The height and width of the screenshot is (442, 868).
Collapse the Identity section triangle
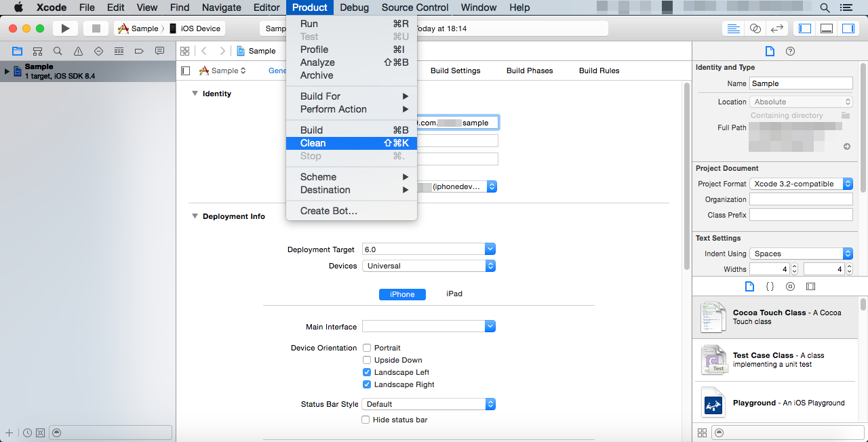tap(195, 94)
